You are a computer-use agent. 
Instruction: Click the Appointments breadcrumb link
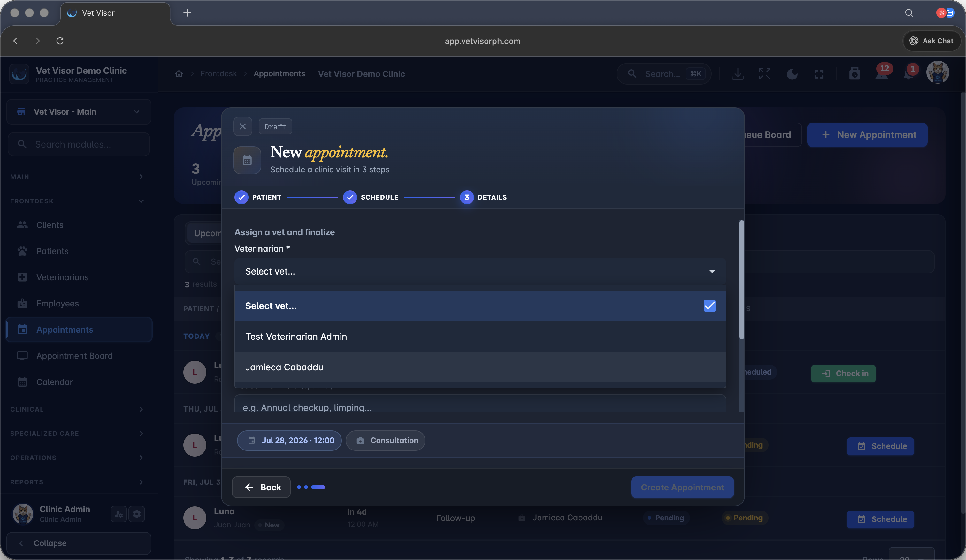pyautogui.click(x=280, y=73)
